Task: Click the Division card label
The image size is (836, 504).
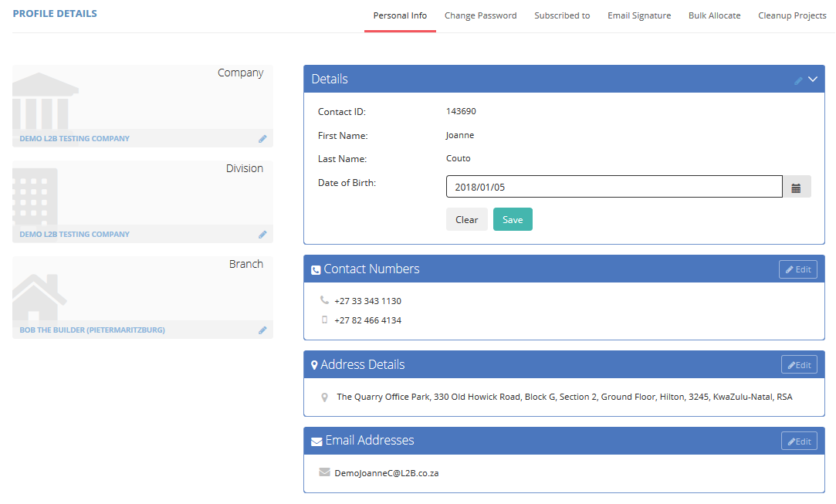Action: (245, 168)
